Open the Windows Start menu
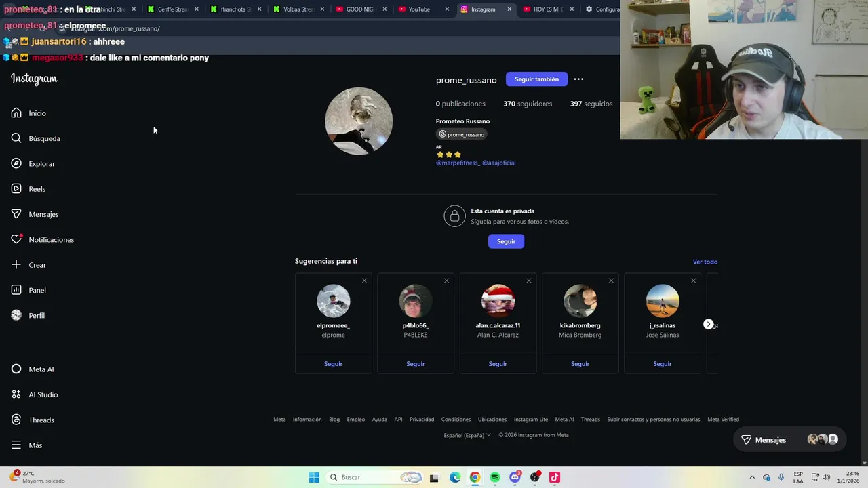This screenshot has height=488, width=868. (x=314, y=477)
